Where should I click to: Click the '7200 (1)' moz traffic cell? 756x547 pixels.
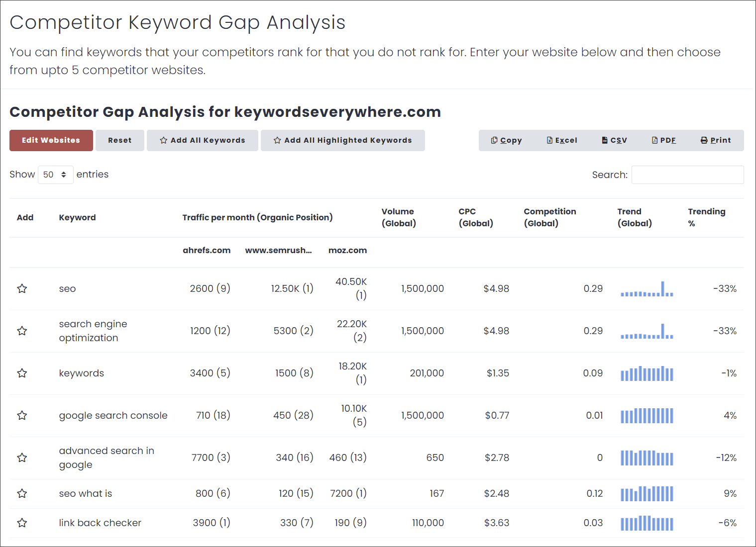coord(348,493)
